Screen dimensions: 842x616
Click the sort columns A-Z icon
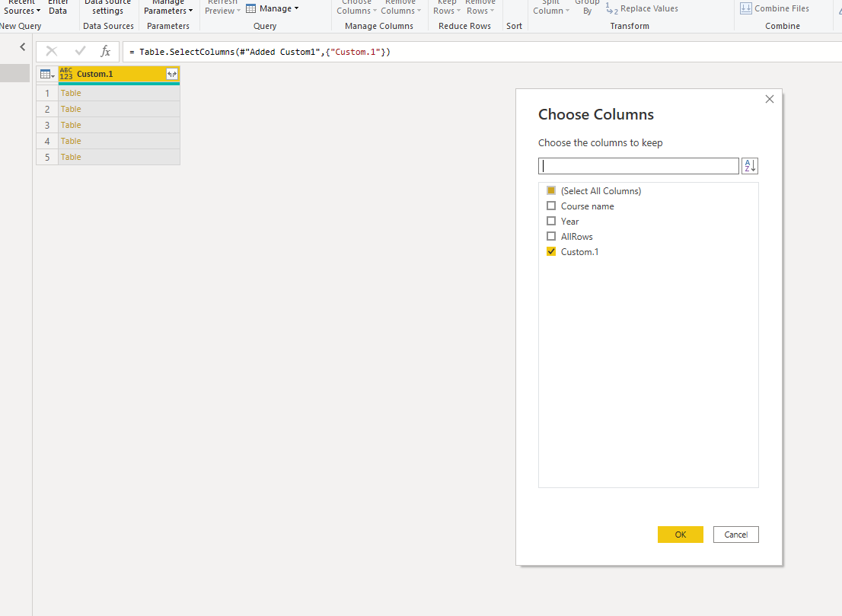750,166
